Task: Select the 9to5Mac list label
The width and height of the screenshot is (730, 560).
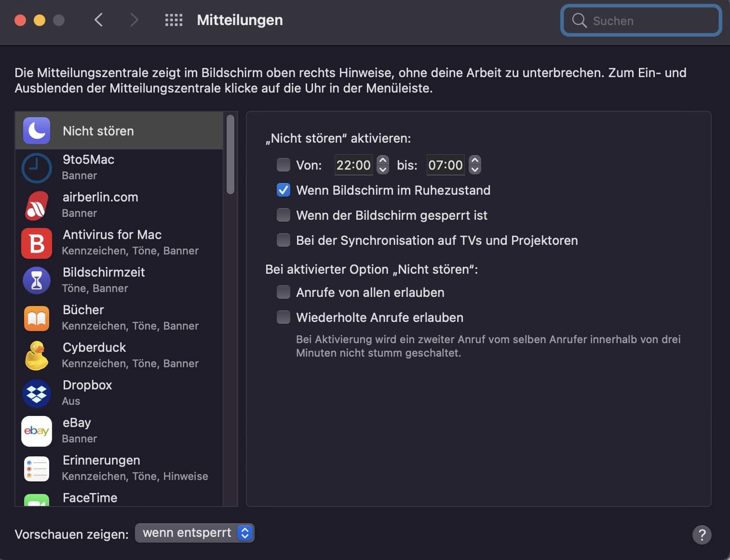Action: (89, 160)
